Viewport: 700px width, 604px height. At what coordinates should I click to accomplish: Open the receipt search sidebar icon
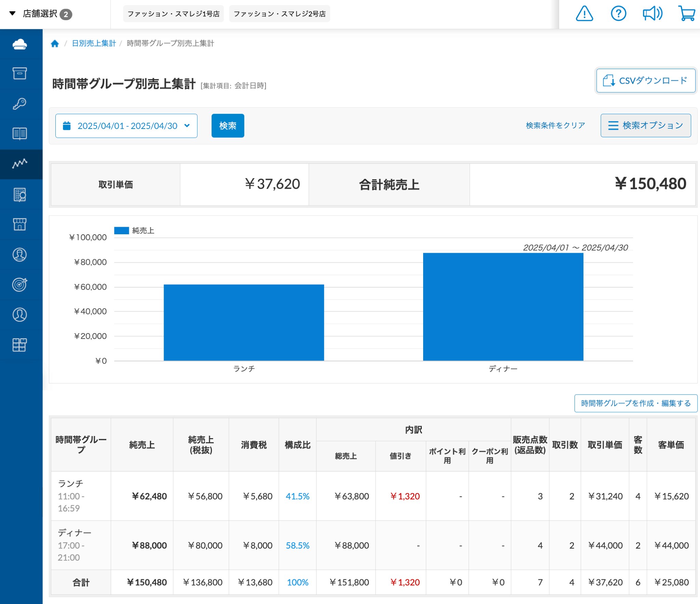pos(20,195)
